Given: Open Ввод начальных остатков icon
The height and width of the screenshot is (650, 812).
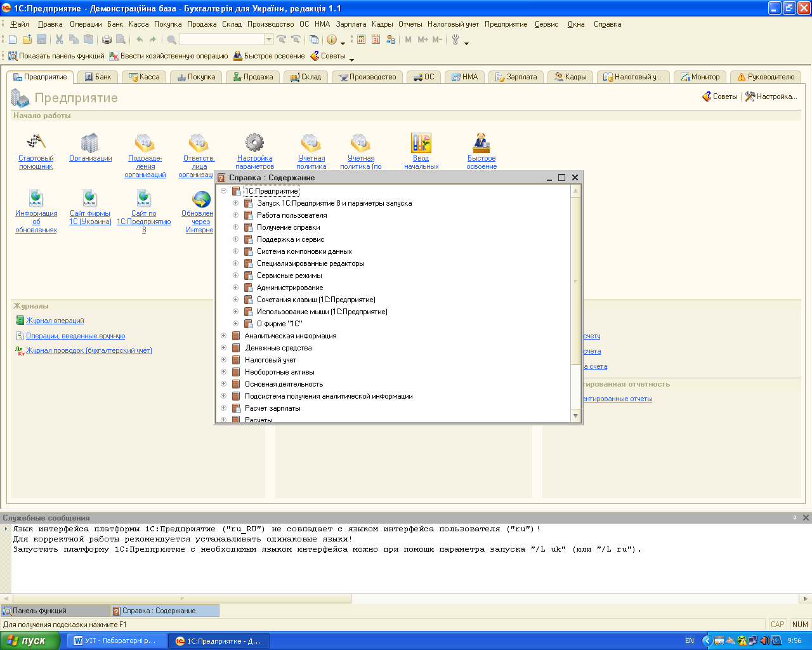Looking at the screenshot, I should coord(421,151).
